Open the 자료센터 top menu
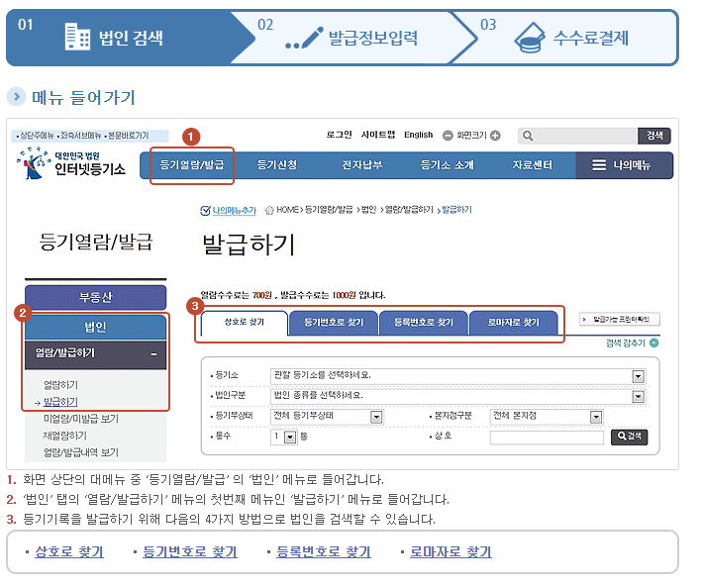Image resolution: width=701 pixels, height=588 pixels. 532,165
